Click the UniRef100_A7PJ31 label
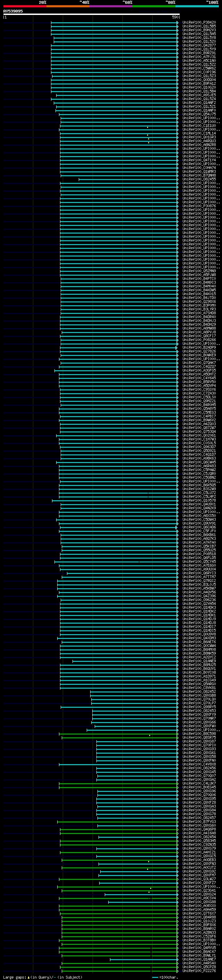This screenshot has width=222, height=980. (x=199, y=57)
